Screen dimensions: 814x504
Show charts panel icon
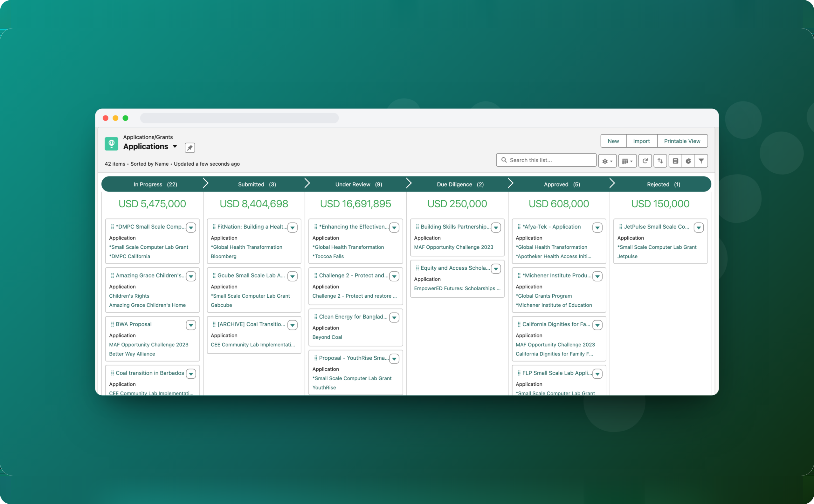coord(688,161)
